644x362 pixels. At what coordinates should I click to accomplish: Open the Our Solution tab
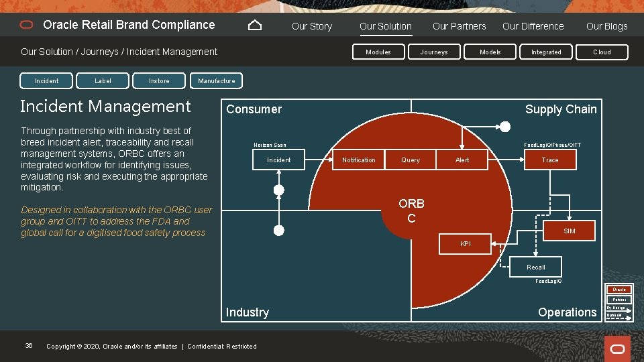pos(386,26)
